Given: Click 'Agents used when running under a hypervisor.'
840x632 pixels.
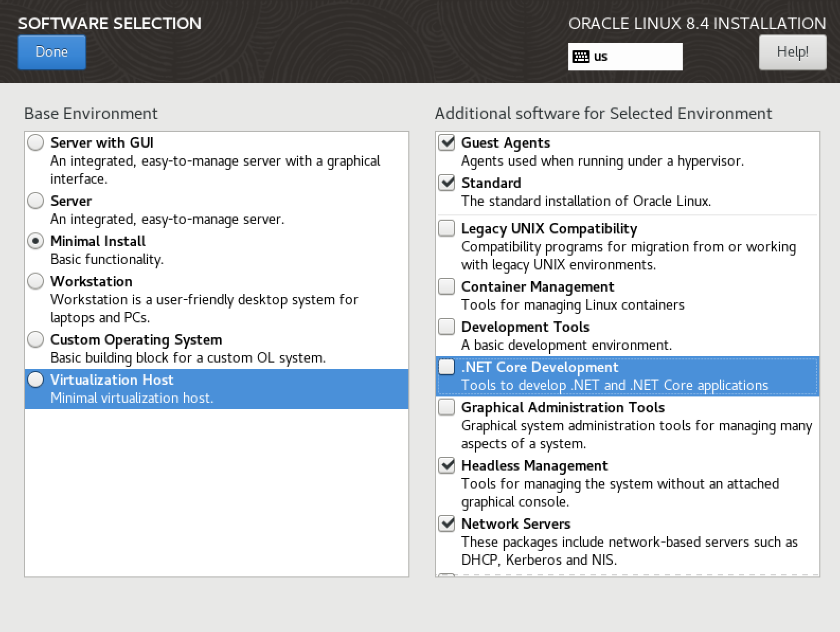Looking at the screenshot, I should pyautogui.click(x=603, y=161).
